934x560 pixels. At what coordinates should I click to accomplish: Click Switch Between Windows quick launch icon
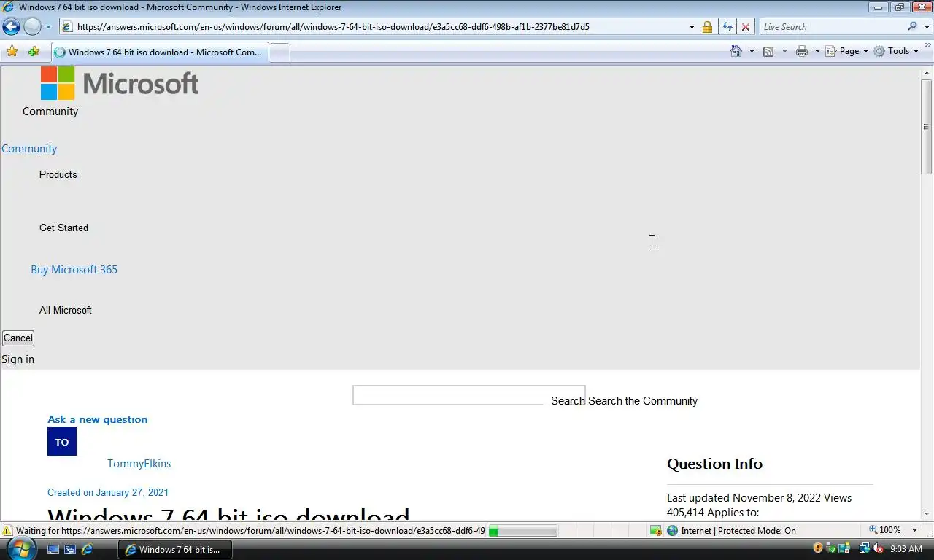click(x=70, y=549)
